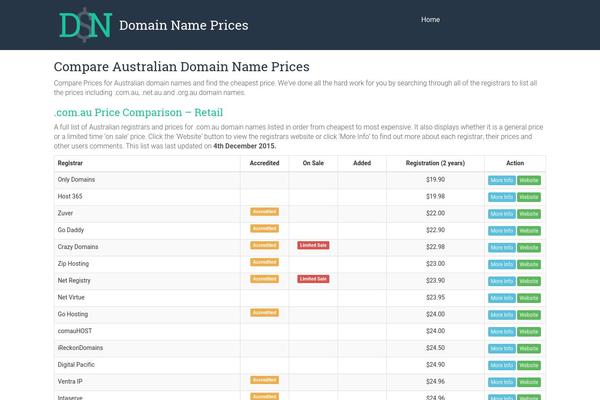
Task: Click Website button for Crazy Domains
Action: [x=529, y=248]
